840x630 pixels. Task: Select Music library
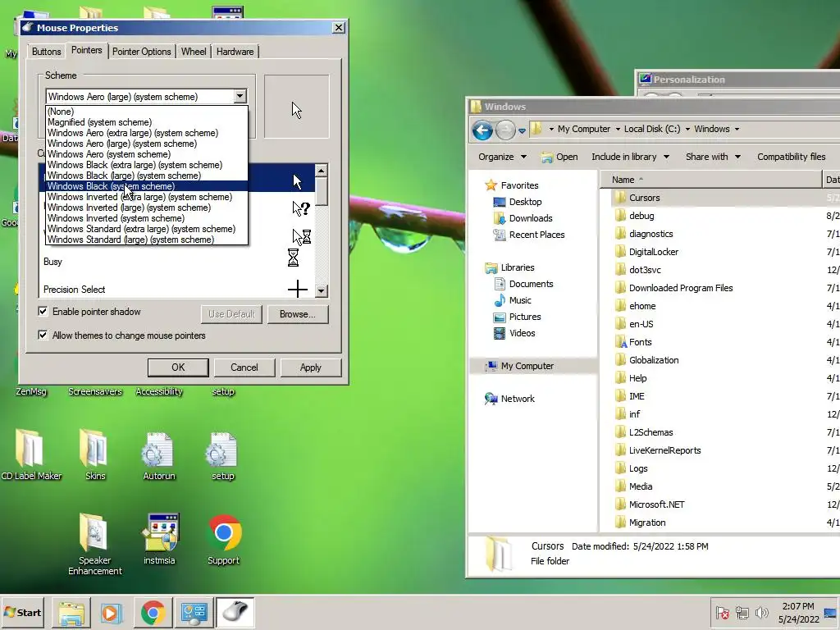tap(519, 300)
